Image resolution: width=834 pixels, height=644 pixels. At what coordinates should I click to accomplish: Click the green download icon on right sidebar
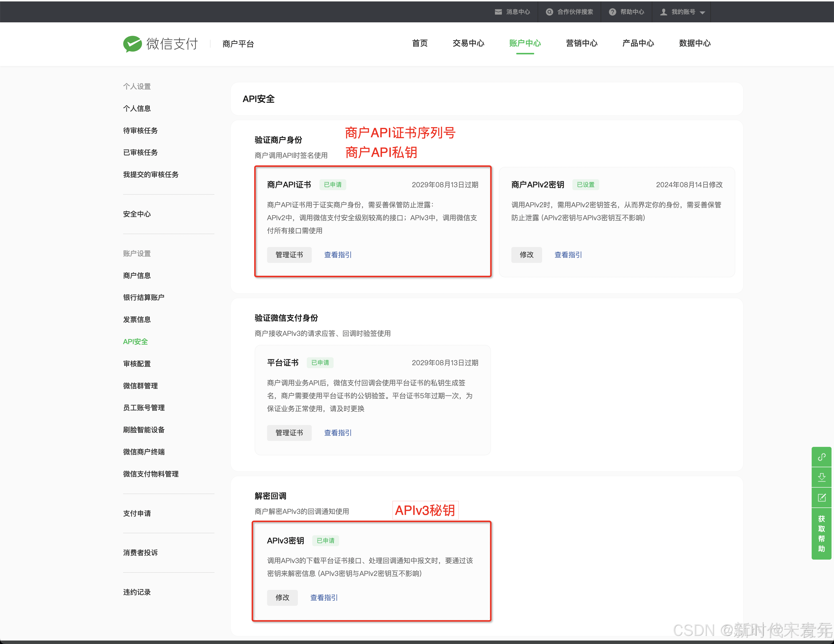(x=821, y=477)
